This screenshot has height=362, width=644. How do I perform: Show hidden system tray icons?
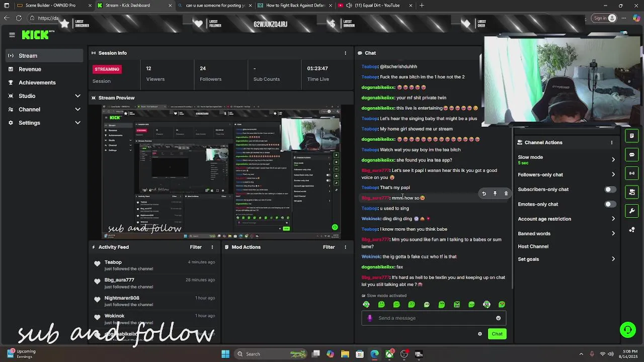(581, 354)
